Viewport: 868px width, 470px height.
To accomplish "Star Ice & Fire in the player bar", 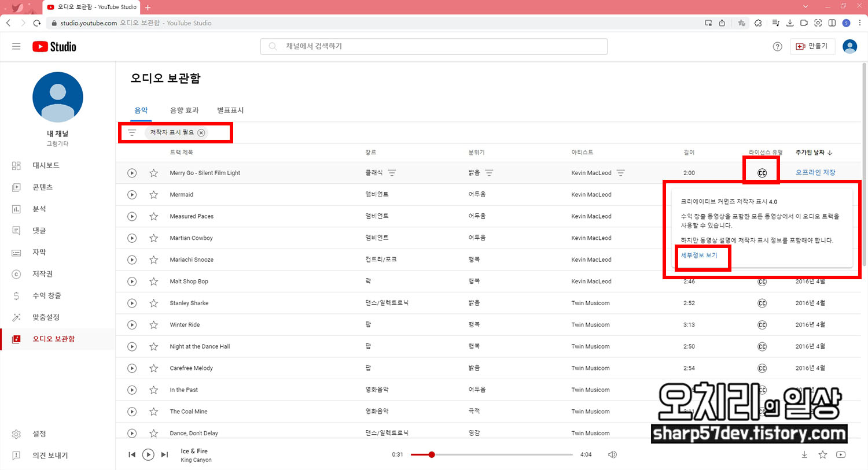I will pos(822,454).
